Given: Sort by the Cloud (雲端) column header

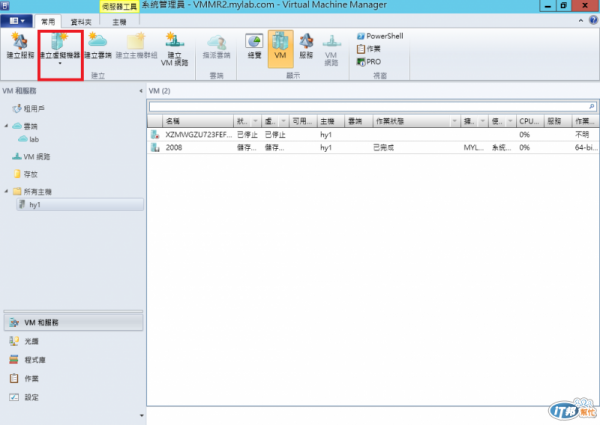Looking at the screenshot, I should coord(359,121).
